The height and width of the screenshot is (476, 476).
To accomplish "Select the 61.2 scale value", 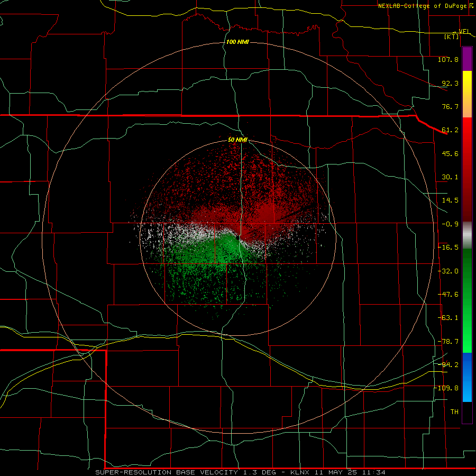I will 450,130.
